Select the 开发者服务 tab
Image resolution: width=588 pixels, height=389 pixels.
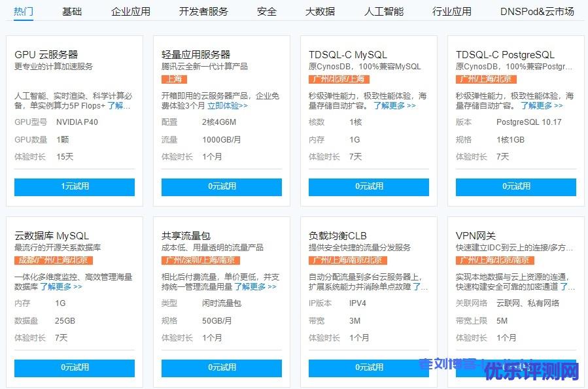tap(203, 11)
